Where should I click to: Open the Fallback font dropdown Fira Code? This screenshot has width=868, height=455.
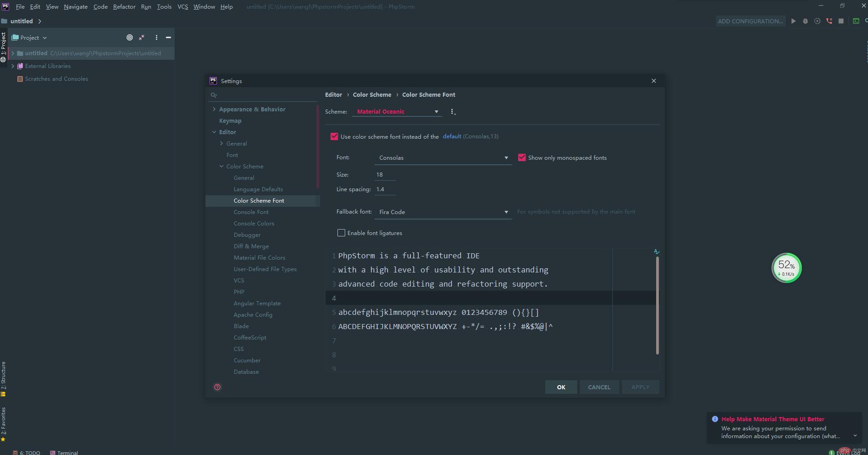pyautogui.click(x=443, y=212)
